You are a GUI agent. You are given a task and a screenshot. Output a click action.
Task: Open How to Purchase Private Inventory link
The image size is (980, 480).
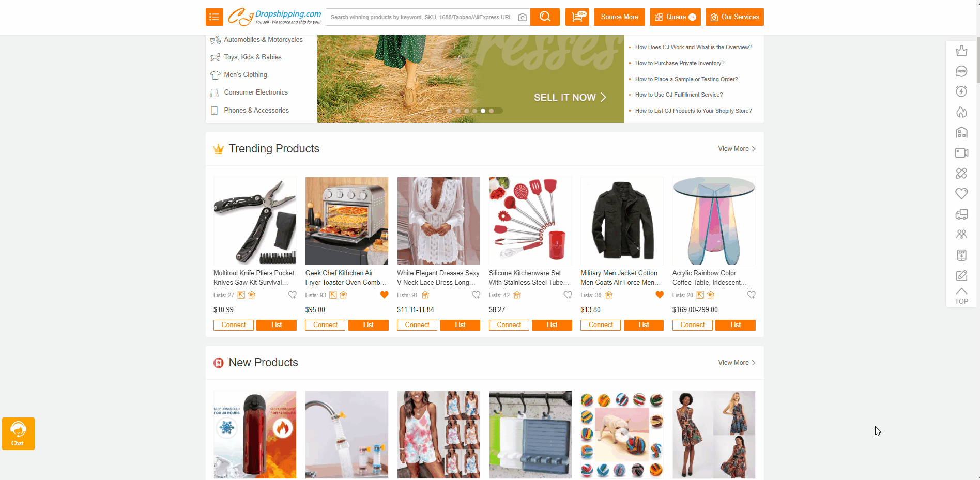click(x=680, y=63)
